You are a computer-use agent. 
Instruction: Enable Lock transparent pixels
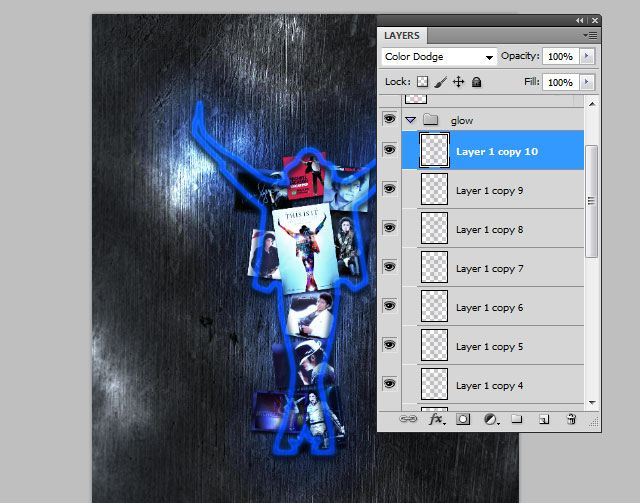422,82
